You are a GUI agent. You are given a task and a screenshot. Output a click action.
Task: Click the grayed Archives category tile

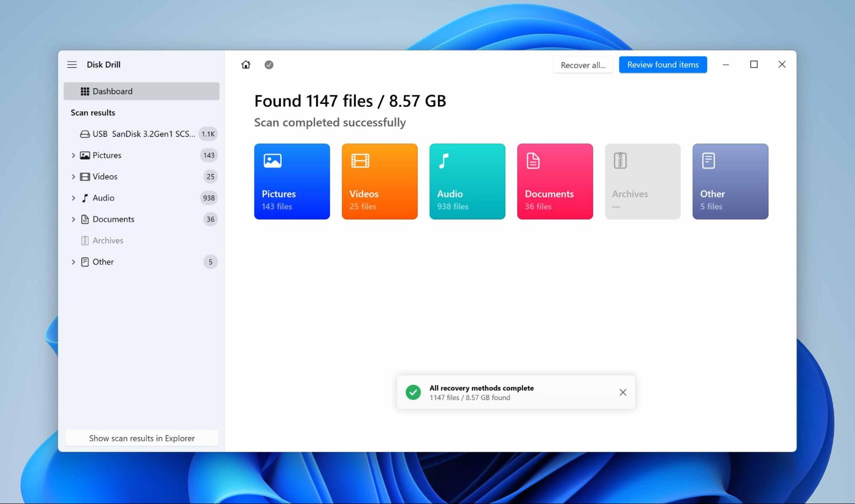[642, 181]
